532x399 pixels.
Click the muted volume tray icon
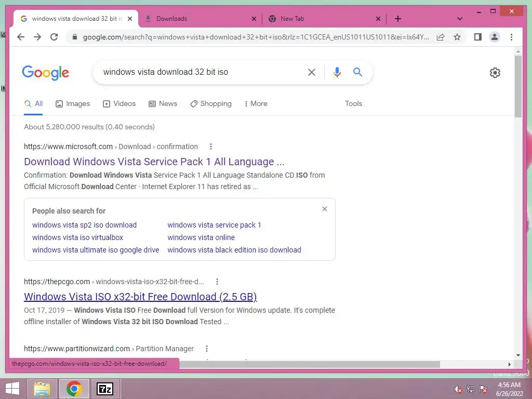[458, 389]
